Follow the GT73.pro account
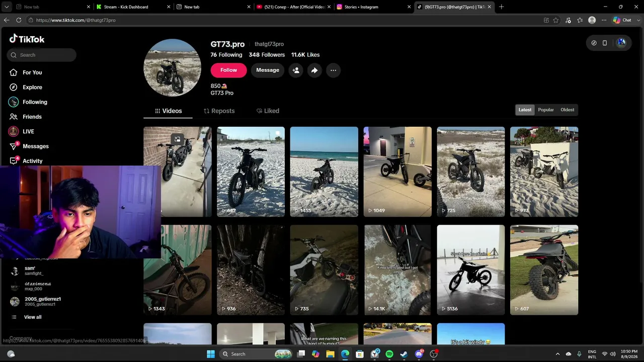The height and width of the screenshot is (362, 644). (x=228, y=70)
